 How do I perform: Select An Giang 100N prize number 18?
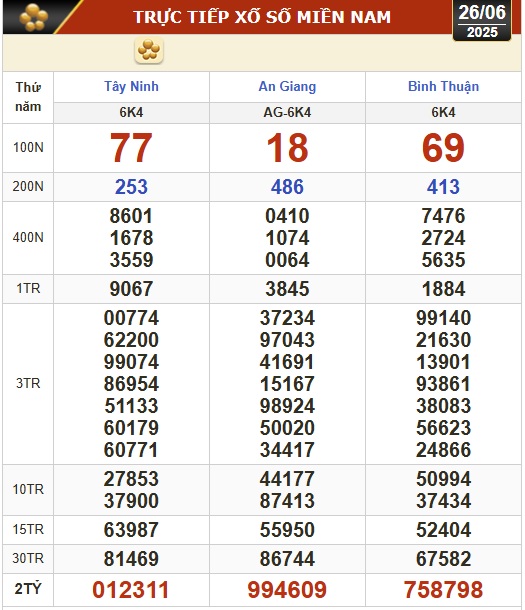[287, 148]
